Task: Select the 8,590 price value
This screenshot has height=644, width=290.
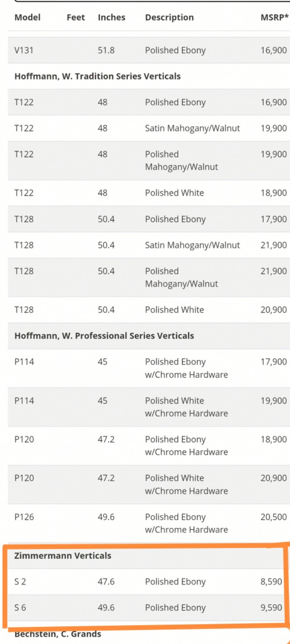Action: coord(271,582)
